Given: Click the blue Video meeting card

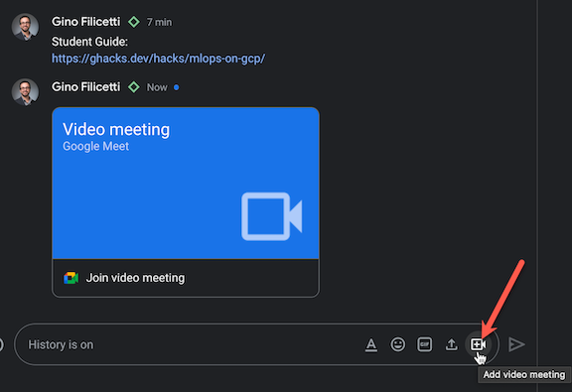Looking at the screenshot, I should (x=186, y=183).
